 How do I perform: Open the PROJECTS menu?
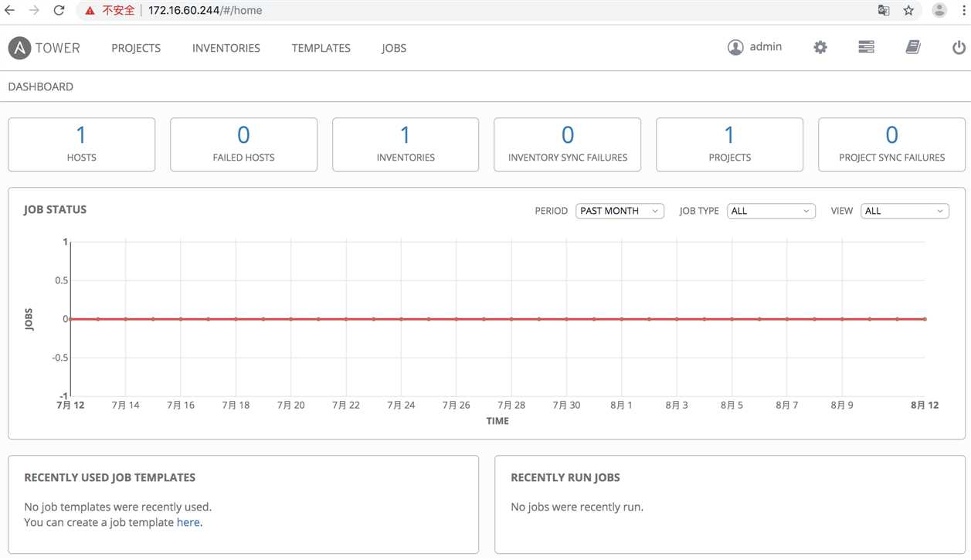click(136, 48)
